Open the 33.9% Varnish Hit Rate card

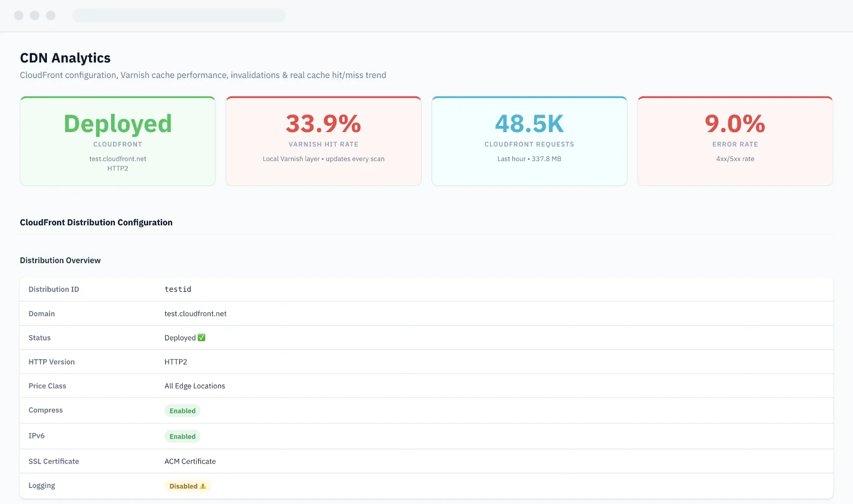[x=324, y=141]
